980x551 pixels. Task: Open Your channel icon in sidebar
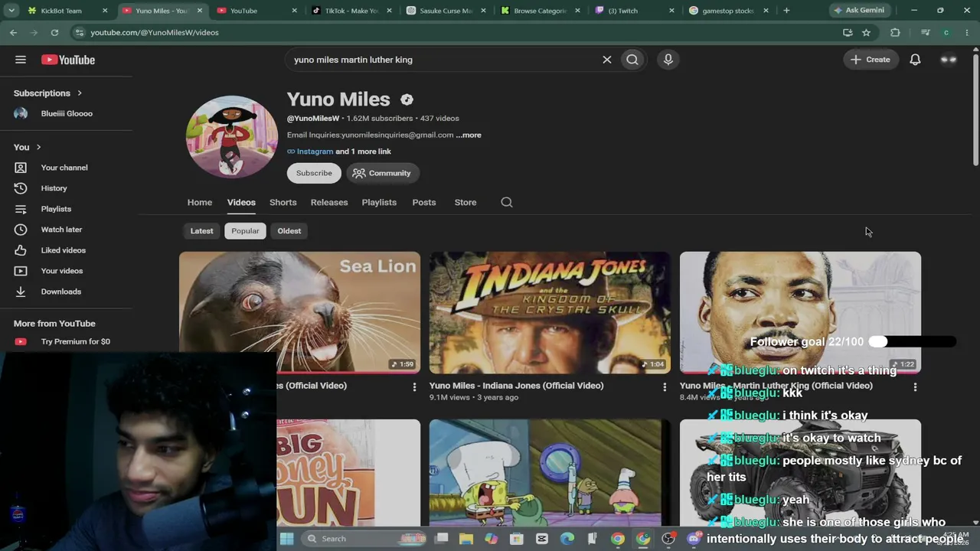tap(21, 168)
